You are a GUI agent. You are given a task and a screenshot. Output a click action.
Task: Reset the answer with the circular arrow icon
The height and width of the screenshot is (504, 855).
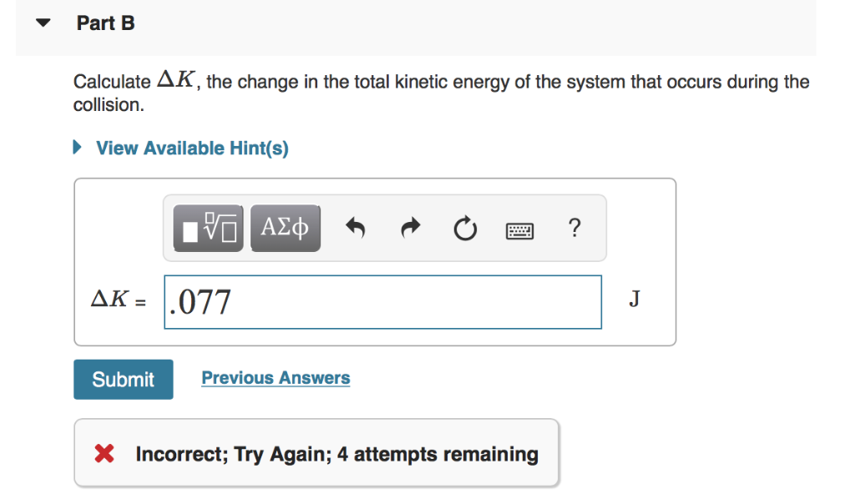(x=465, y=227)
